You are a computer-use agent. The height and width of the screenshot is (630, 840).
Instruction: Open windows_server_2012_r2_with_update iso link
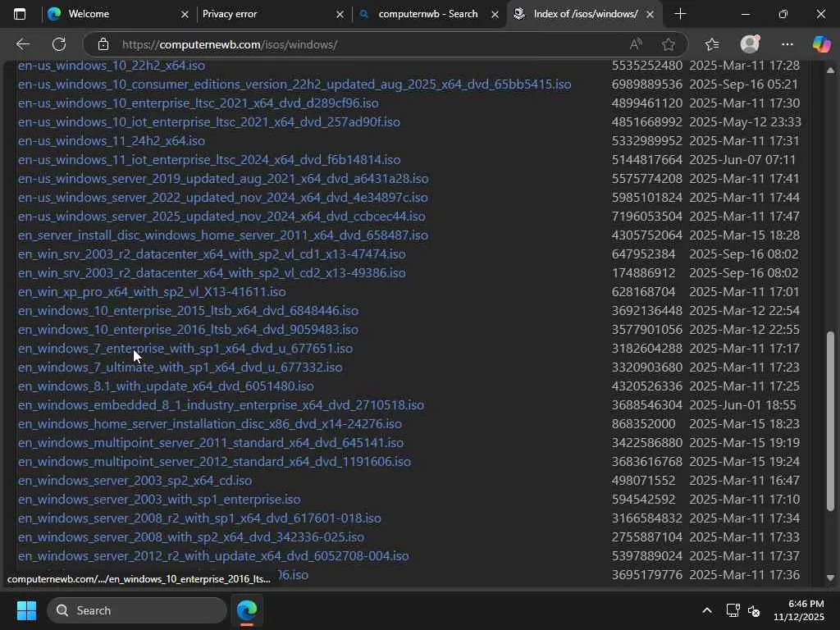tap(213, 556)
